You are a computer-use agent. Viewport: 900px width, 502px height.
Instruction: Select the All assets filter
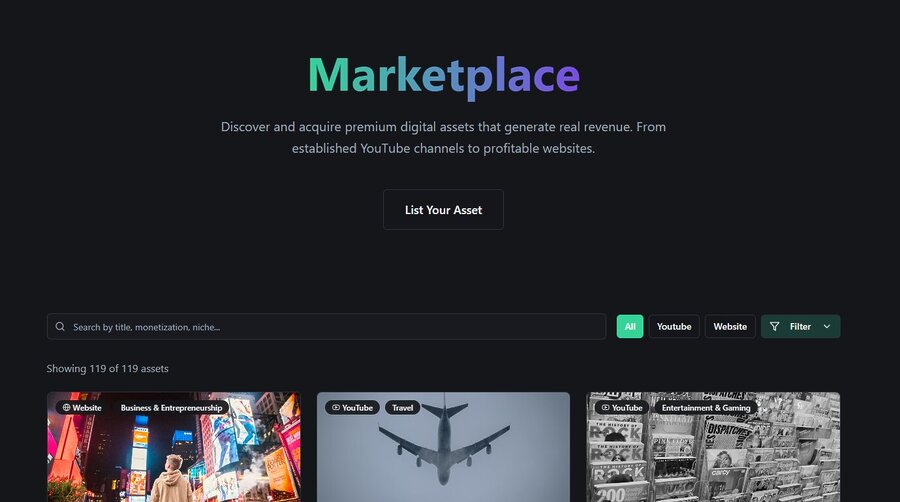[630, 327]
